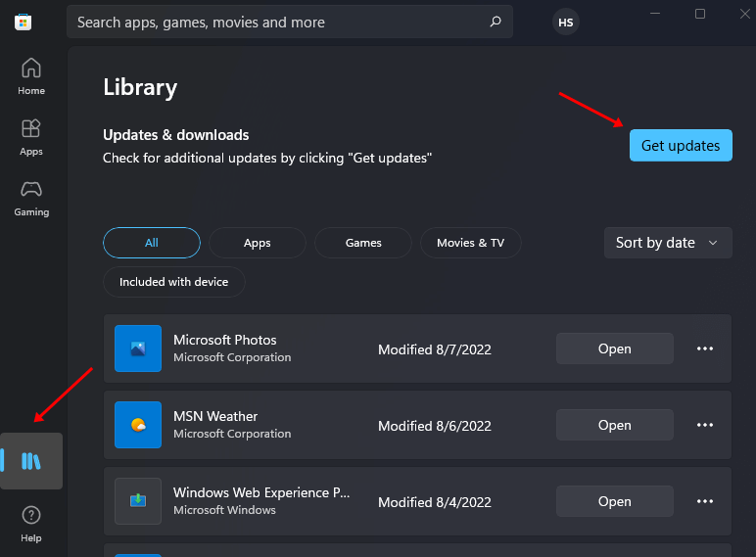Select the Included with device filter
Screen dimensions: 756x557
[x=173, y=282]
